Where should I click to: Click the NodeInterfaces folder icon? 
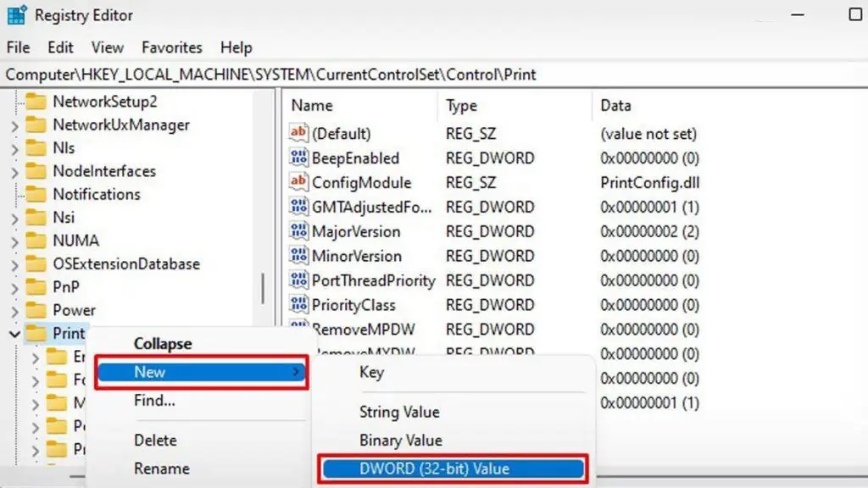[x=36, y=171]
